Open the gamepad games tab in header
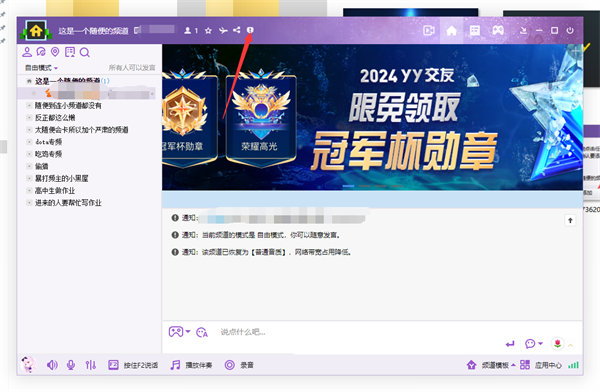The height and width of the screenshot is (392, 600). coord(498,30)
